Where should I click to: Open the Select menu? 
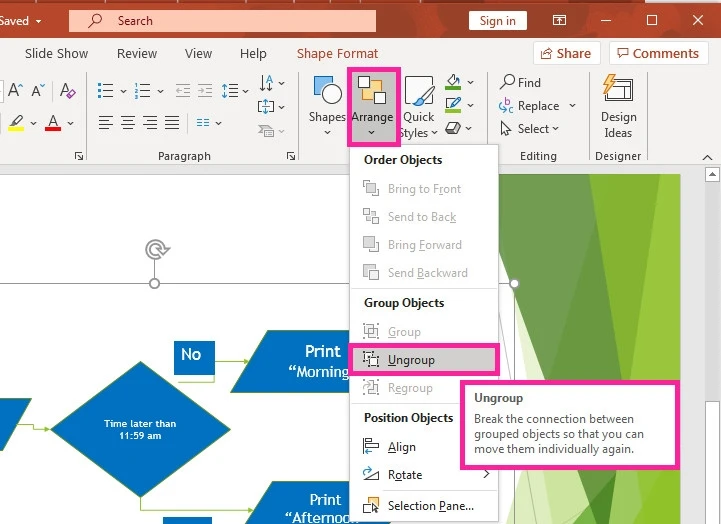(x=529, y=129)
